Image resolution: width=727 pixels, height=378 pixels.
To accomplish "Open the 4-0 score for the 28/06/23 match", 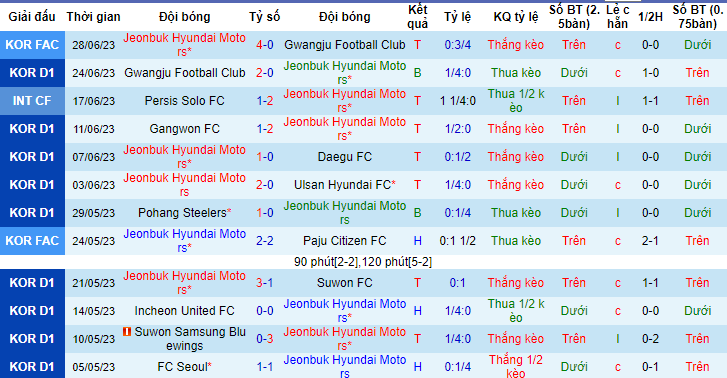I will click(x=265, y=45).
